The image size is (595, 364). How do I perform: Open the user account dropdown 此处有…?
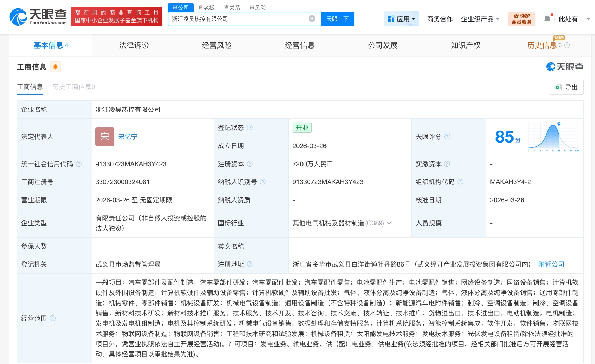(x=574, y=19)
